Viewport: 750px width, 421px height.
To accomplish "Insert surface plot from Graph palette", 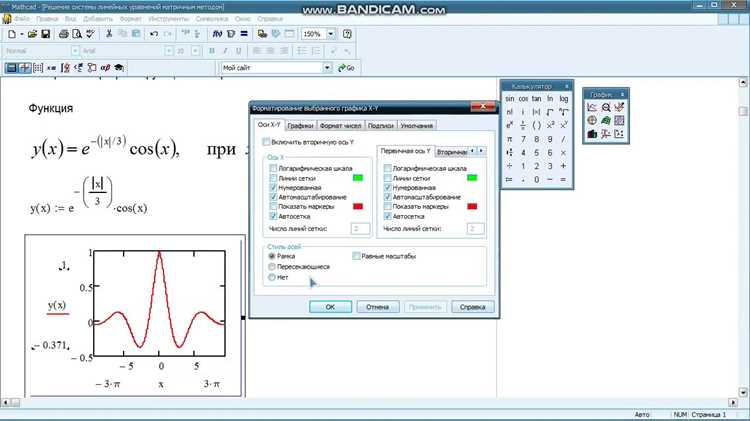I will (x=606, y=121).
